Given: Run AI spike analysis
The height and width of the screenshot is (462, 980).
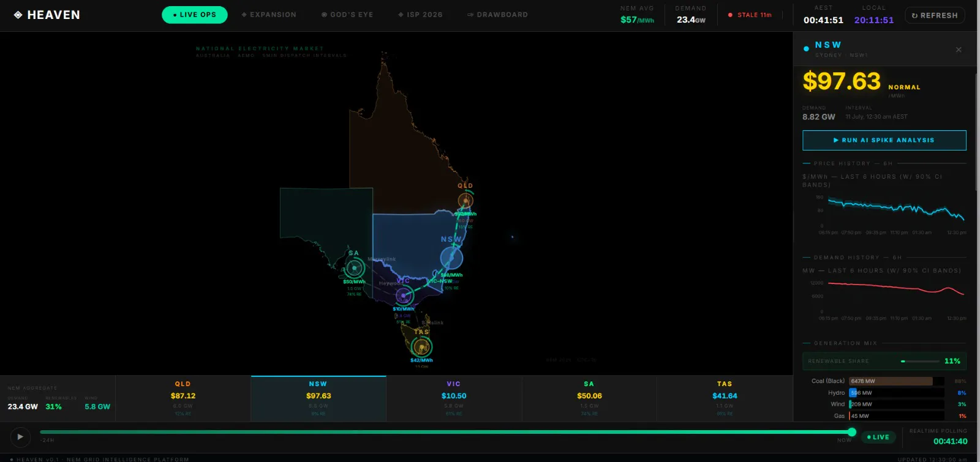Looking at the screenshot, I should (884, 140).
